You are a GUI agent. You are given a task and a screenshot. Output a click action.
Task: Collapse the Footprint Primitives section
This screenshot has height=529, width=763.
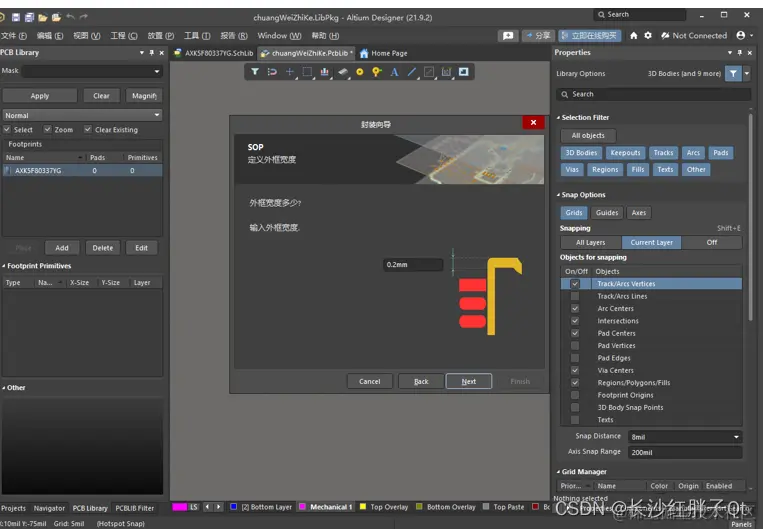coord(3,266)
